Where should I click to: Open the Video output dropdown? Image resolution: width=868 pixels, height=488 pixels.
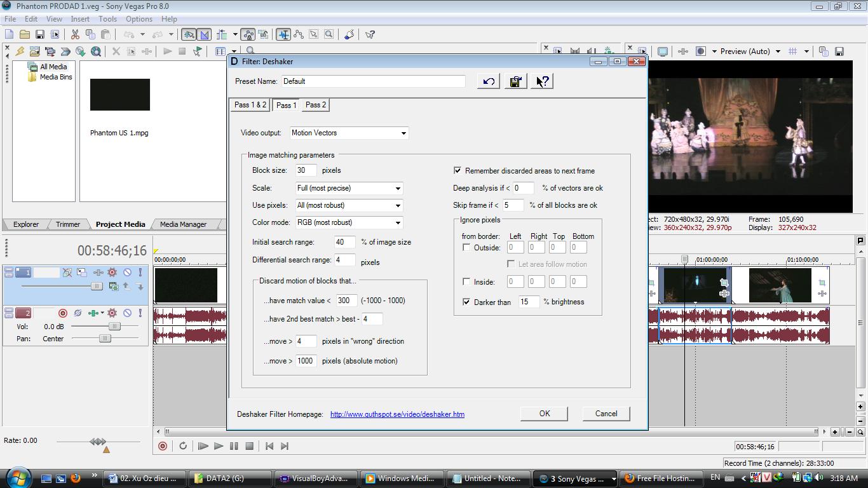403,133
